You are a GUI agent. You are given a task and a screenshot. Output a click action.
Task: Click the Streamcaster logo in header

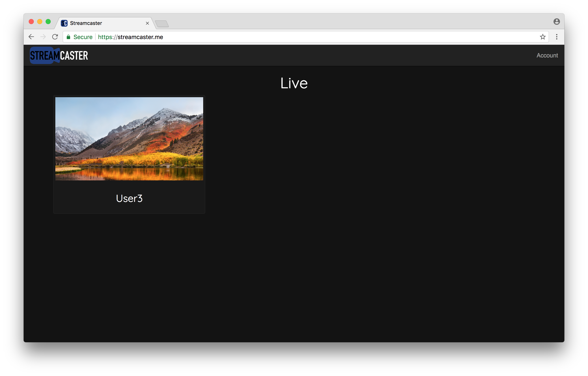tap(59, 55)
